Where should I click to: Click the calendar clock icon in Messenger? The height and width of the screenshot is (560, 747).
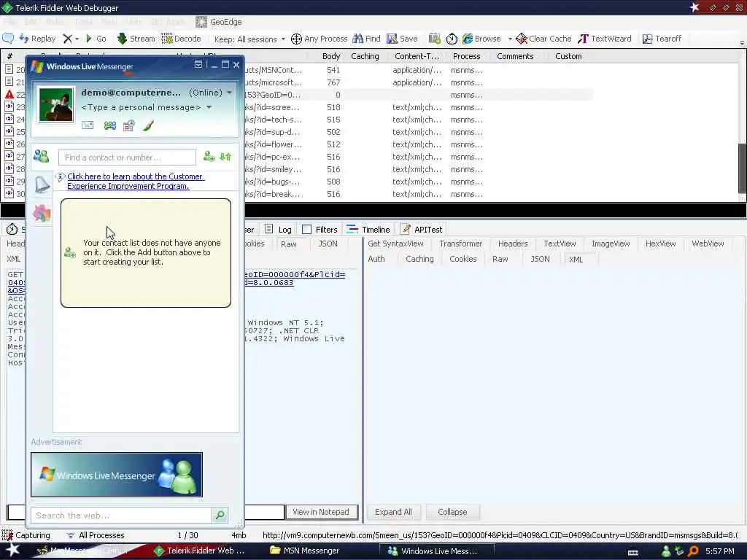pos(128,125)
